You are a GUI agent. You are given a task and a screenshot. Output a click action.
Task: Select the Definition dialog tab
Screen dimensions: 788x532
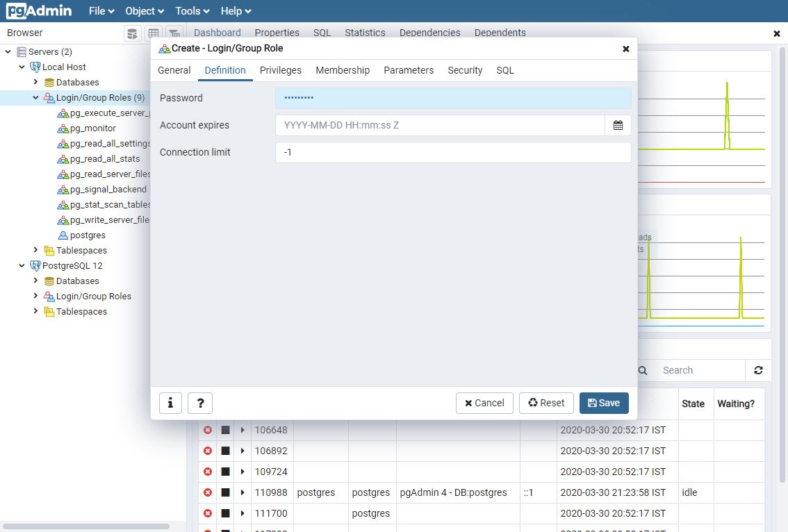pos(225,70)
